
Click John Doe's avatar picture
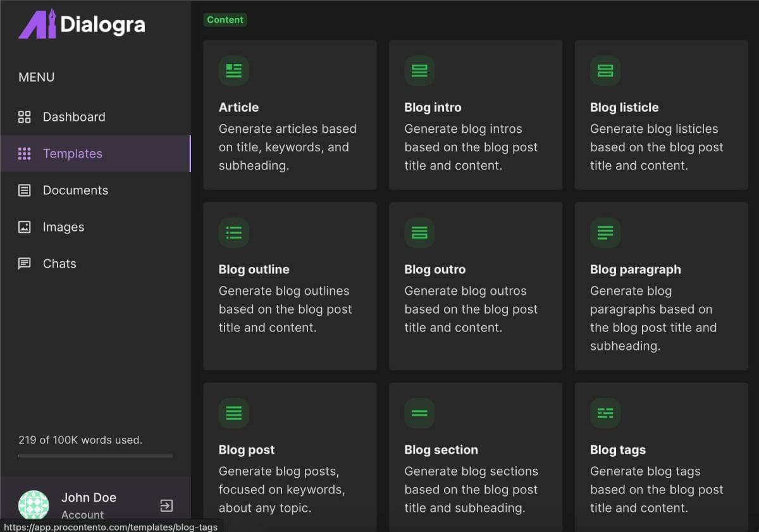34,505
